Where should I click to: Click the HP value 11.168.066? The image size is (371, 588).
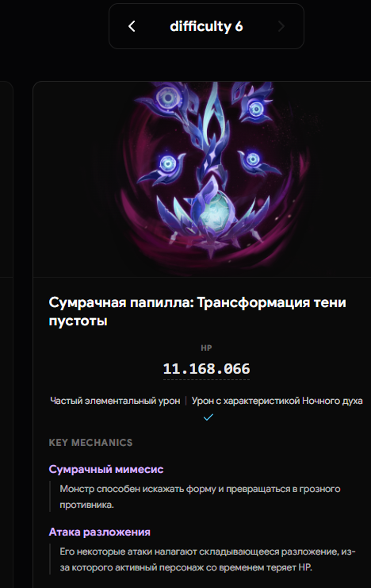coord(206,369)
